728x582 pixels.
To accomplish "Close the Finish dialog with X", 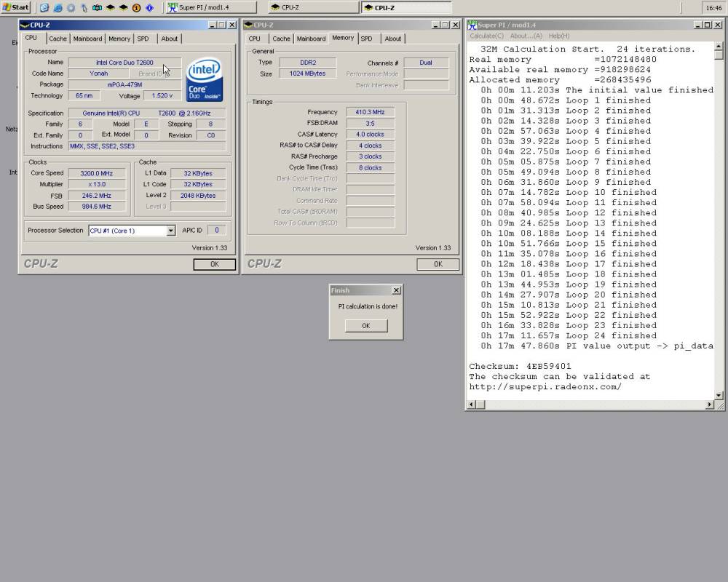I will click(x=397, y=290).
